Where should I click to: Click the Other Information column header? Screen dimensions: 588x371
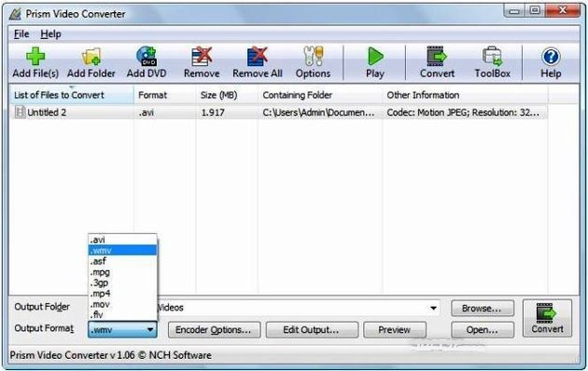(x=465, y=95)
